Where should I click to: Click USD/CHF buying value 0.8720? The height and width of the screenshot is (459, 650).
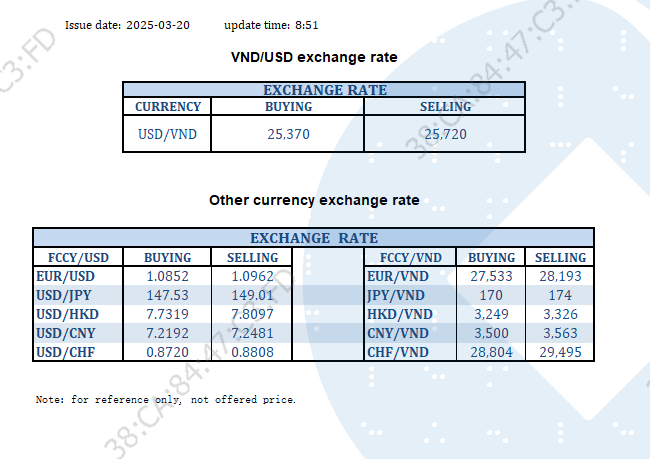167,352
